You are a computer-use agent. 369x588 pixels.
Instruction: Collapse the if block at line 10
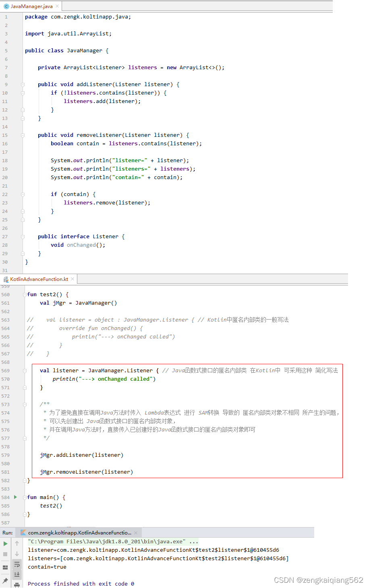pos(23,93)
